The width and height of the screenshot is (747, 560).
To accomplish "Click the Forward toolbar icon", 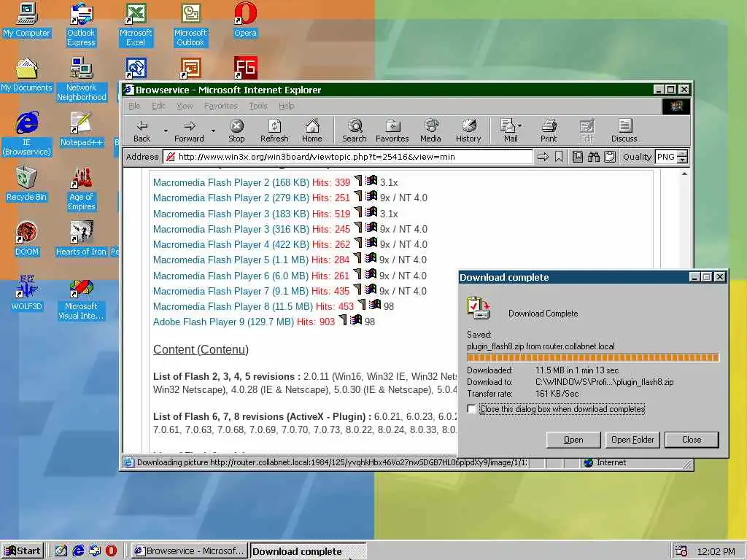I will coord(189,131).
